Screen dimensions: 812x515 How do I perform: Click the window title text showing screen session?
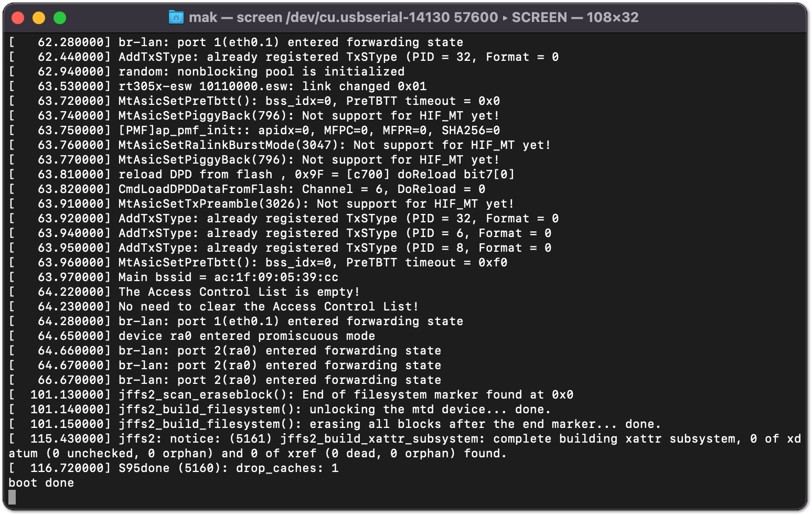click(x=413, y=17)
